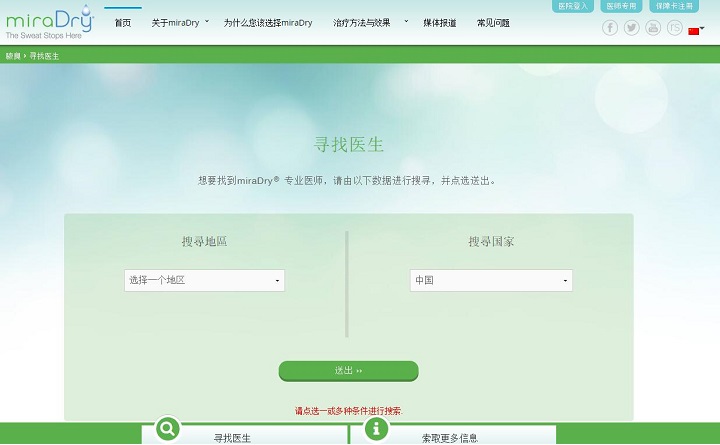Open the YouTube social icon
720x445 pixels.
click(653, 28)
